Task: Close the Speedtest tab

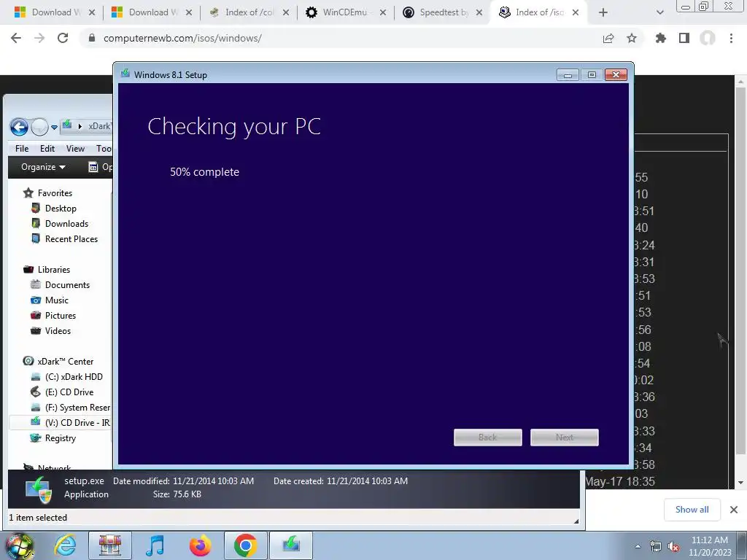Action: tap(479, 12)
